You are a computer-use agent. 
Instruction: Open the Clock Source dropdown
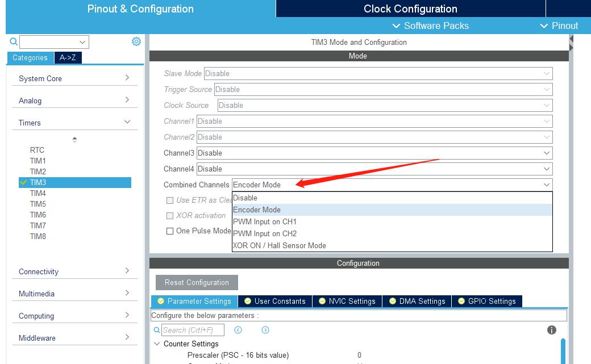[x=385, y=105]
